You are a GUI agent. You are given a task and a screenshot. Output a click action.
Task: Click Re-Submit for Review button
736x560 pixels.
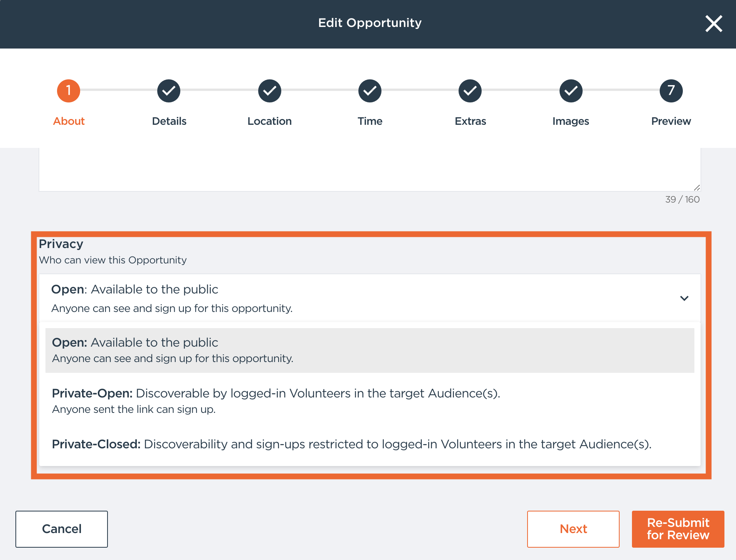click(x=678, y=529)
